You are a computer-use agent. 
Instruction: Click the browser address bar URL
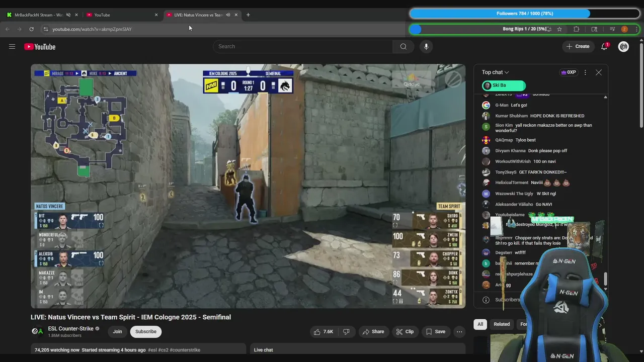coord(92,29)
